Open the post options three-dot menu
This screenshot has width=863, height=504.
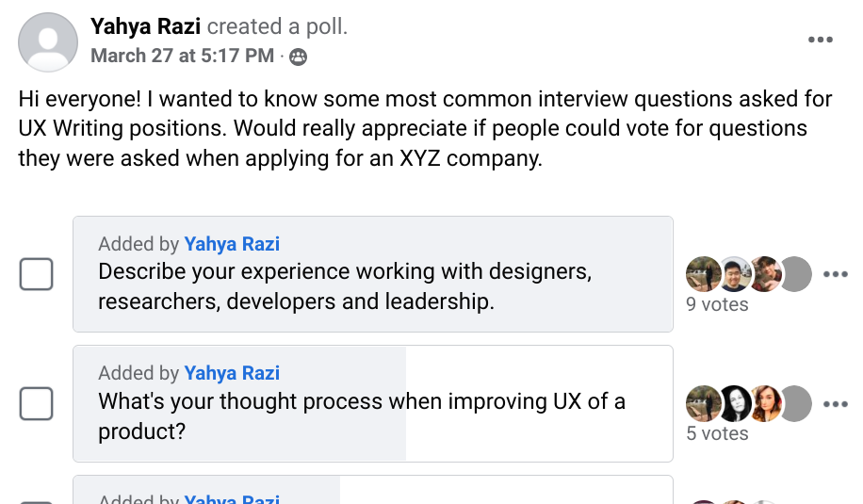(x=820, y=40)
